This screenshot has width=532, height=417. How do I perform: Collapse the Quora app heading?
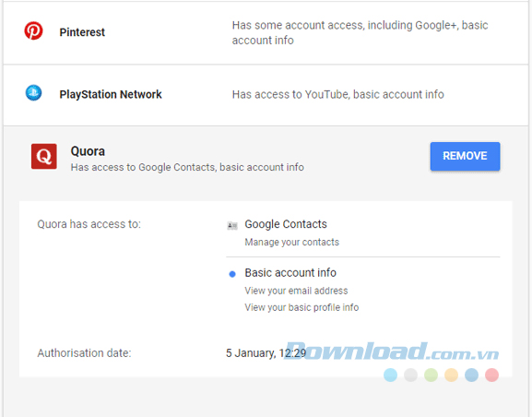pos(88,151)
